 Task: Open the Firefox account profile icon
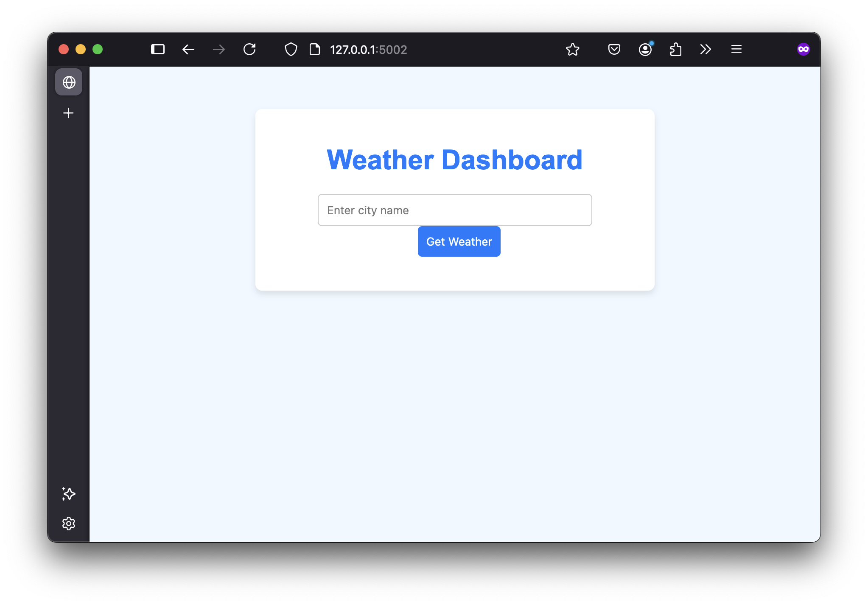(644, 49)
